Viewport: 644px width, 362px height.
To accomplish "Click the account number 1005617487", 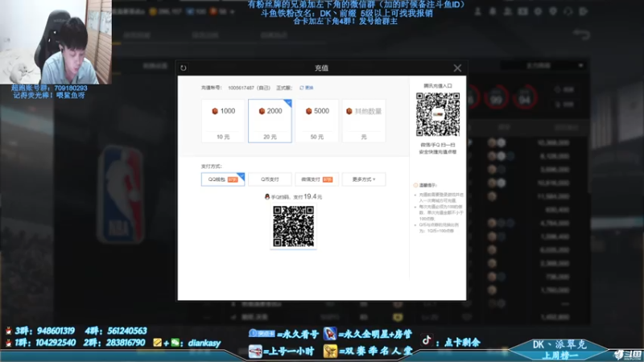I will (241, 88).
